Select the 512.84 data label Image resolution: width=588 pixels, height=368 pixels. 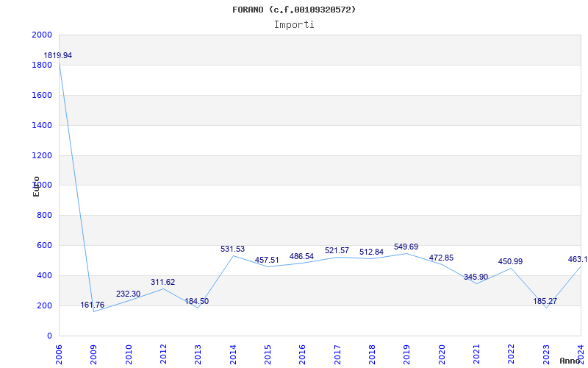click(x=371, y=252)
